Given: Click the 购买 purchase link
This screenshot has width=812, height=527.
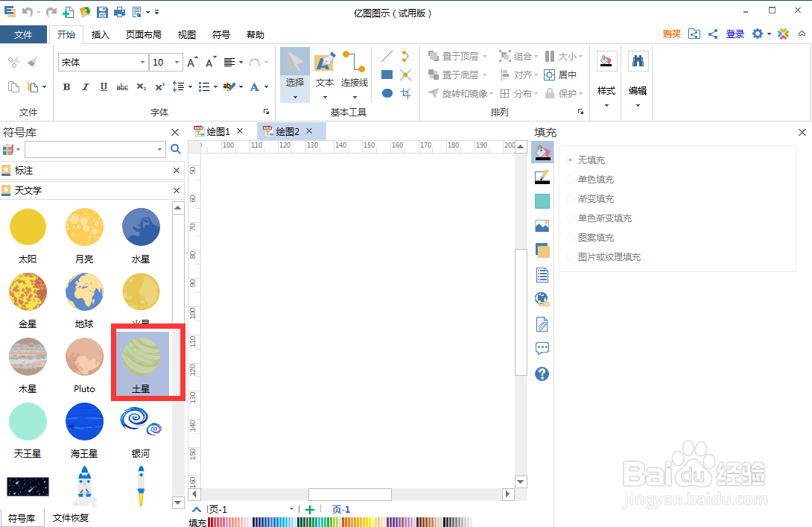Looking at the screenshot, I should [672, 34].
